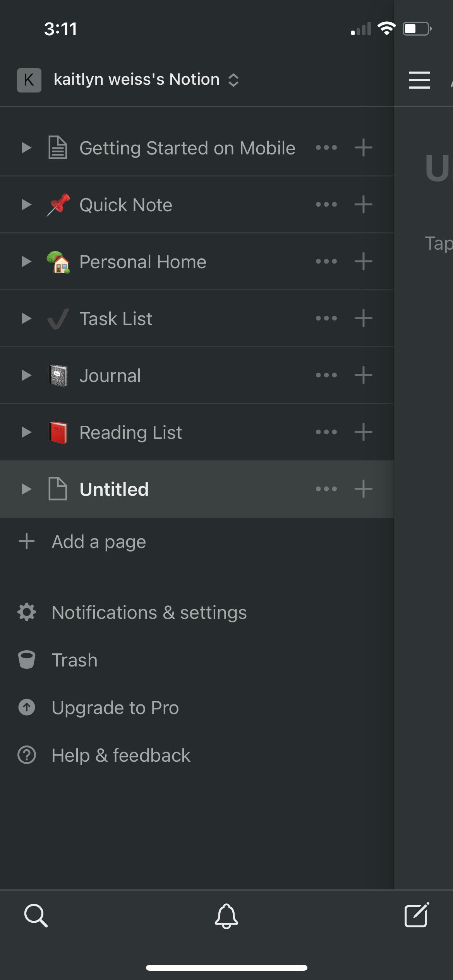Expand the Reading List page

click(26, 432)
